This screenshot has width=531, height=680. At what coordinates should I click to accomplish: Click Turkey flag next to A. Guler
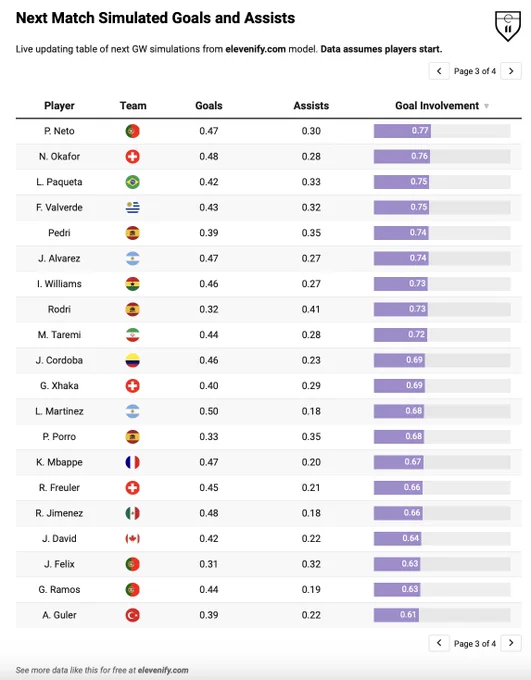(133, 615)
